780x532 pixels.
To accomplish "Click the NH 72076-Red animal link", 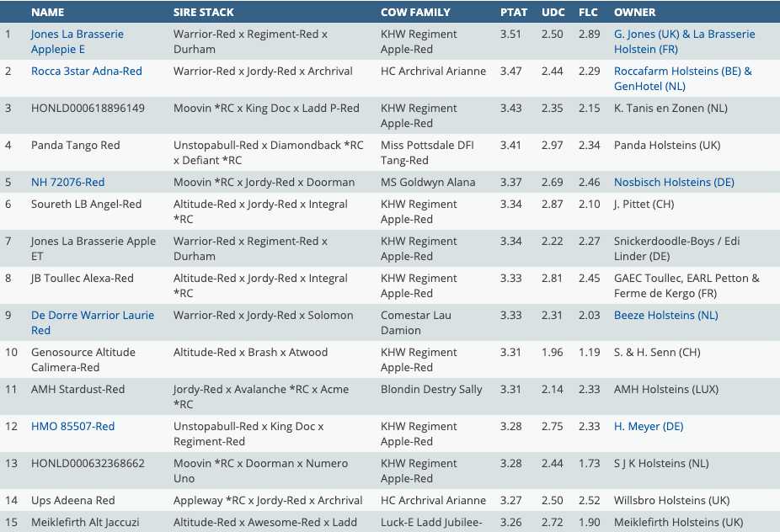I will 67,183.
